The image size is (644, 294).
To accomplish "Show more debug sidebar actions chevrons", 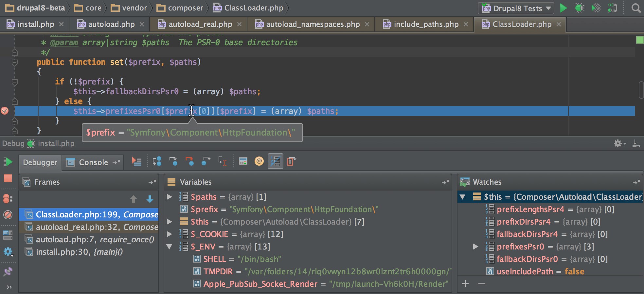I will (x=9, y=287).
